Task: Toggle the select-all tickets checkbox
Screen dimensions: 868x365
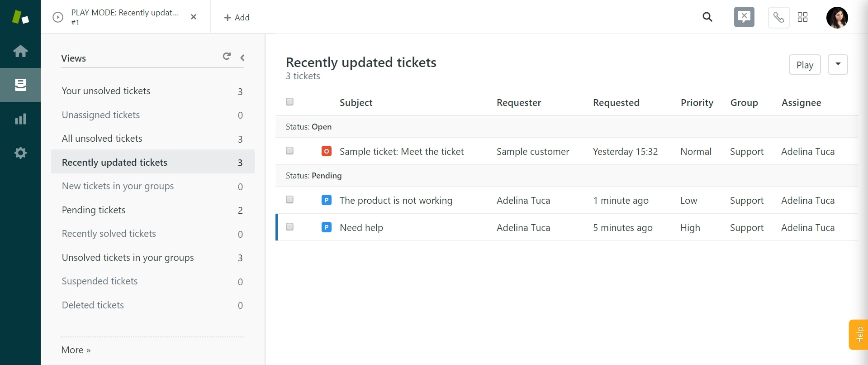Action: 289,102
